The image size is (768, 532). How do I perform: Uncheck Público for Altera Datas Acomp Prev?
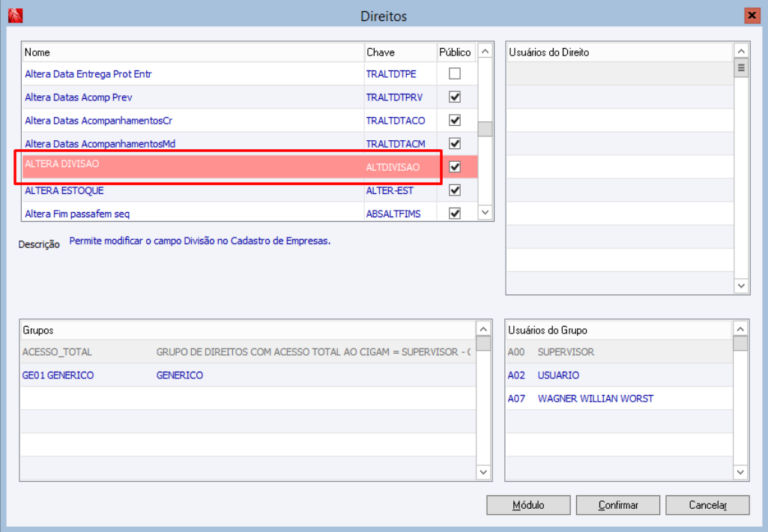pos(455,97)
